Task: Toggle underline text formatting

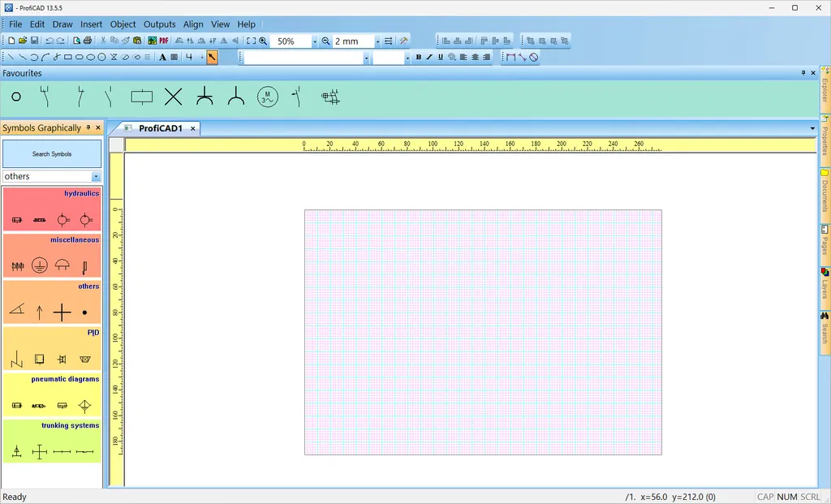Action: point(441,58)
